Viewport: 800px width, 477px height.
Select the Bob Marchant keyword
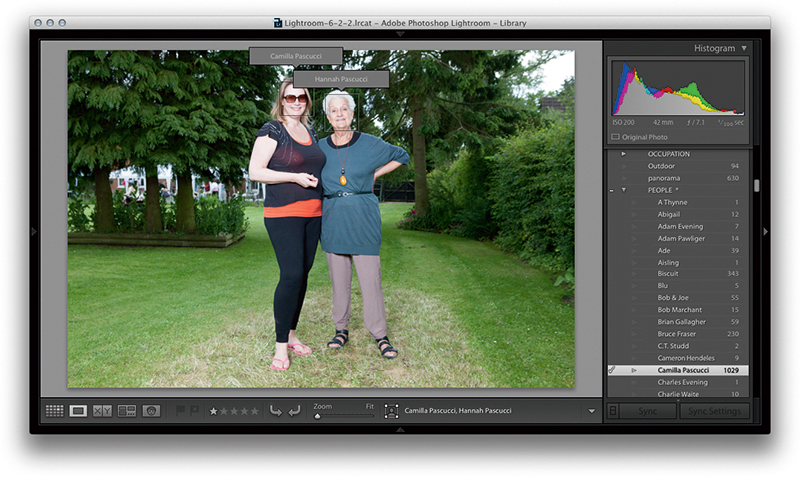point(679,310)
